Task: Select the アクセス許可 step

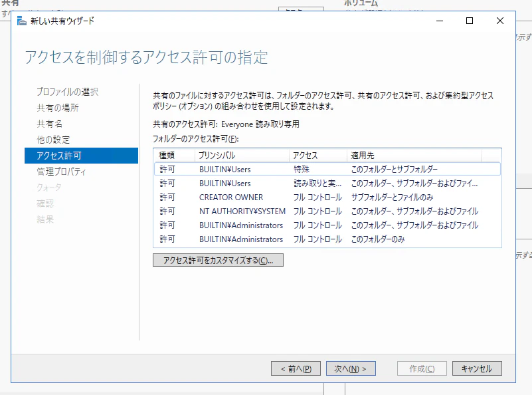Action: pyautogui.click(x=82, y=156)
